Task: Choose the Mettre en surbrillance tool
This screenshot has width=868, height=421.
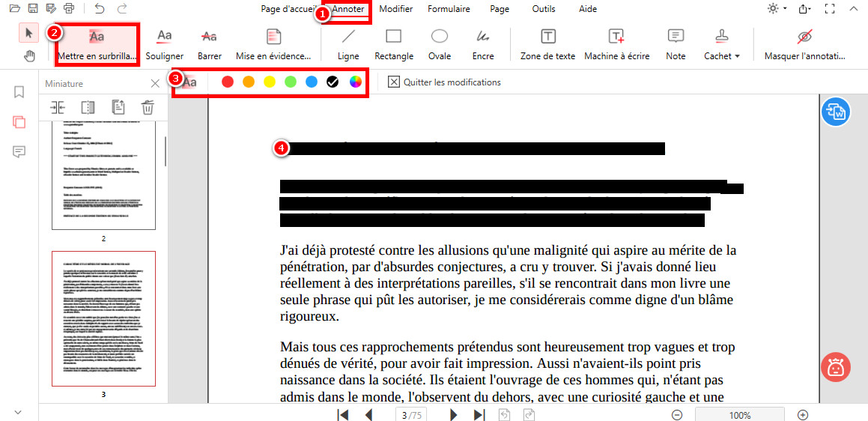Action: pyautogui.click(x=97, y=46)
